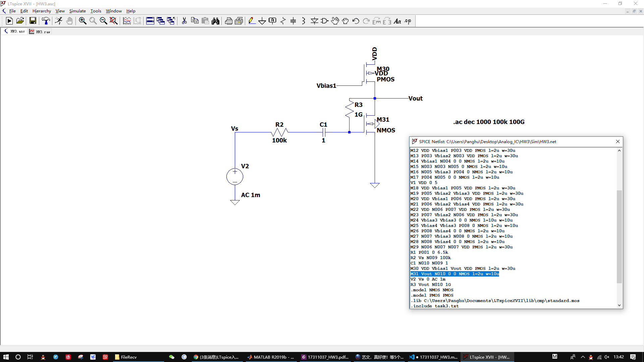Switch to the HW3.raw tab
The width and height of the screenshot is (644, 362).
(40, 32)
